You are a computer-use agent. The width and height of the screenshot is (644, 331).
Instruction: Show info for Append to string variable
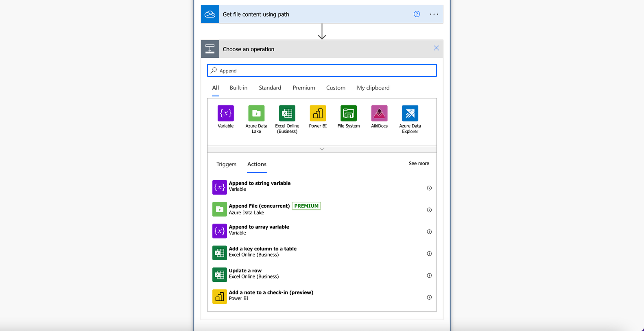click(429, 188)
